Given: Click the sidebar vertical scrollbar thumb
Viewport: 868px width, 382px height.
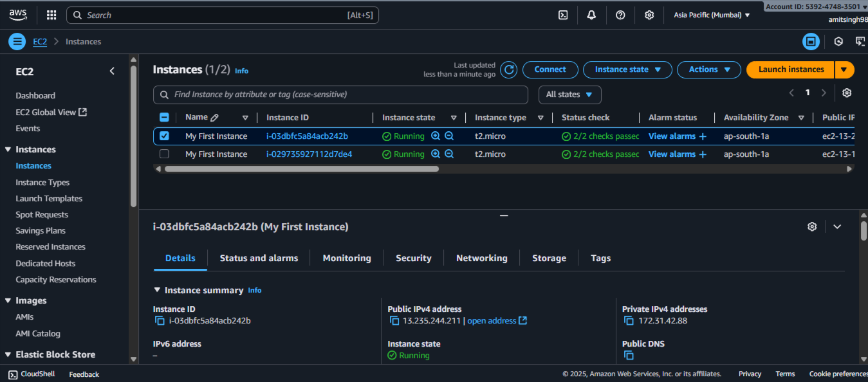Looking at the screenshot, I should click(133, 135).
